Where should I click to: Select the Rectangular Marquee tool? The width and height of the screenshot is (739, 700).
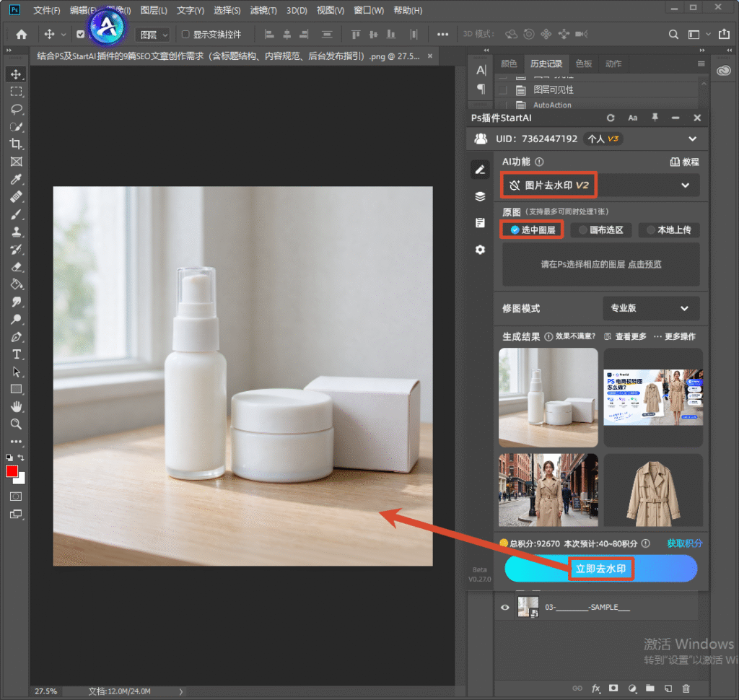click(x=16, y=92)
